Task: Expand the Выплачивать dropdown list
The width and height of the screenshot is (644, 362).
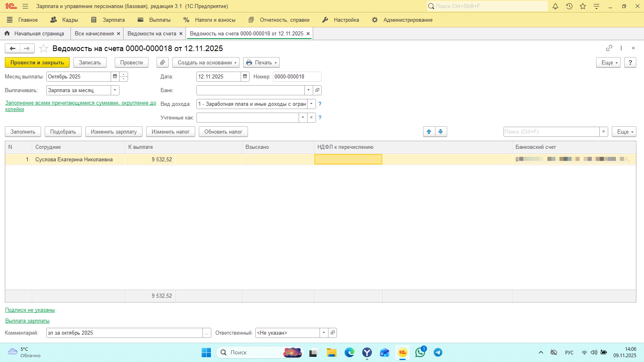Action: 115,90
